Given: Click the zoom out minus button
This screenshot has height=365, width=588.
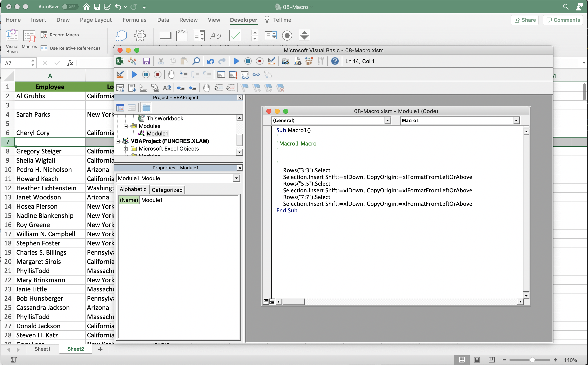Looking at the screenshot, I should coord(504,360).
